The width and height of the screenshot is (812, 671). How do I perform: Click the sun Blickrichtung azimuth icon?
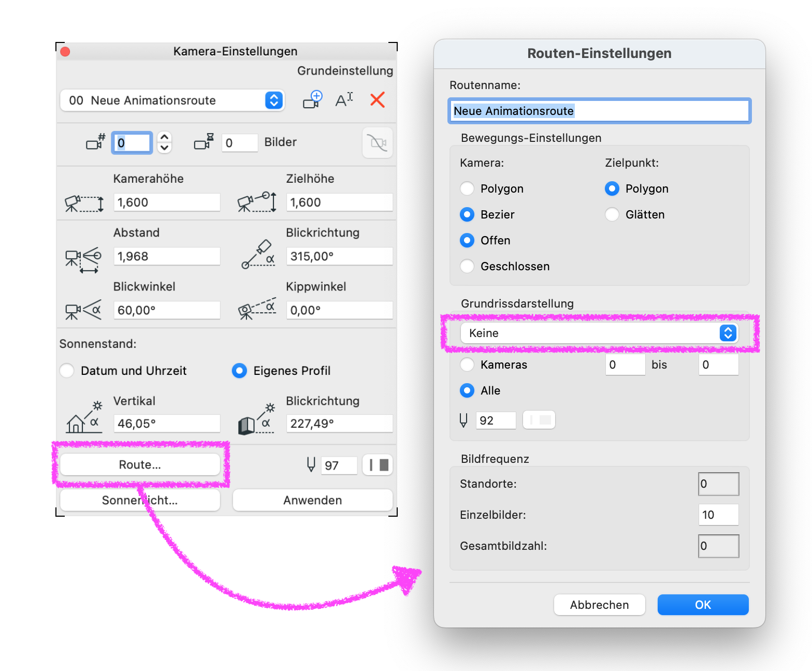click(256, 419)
